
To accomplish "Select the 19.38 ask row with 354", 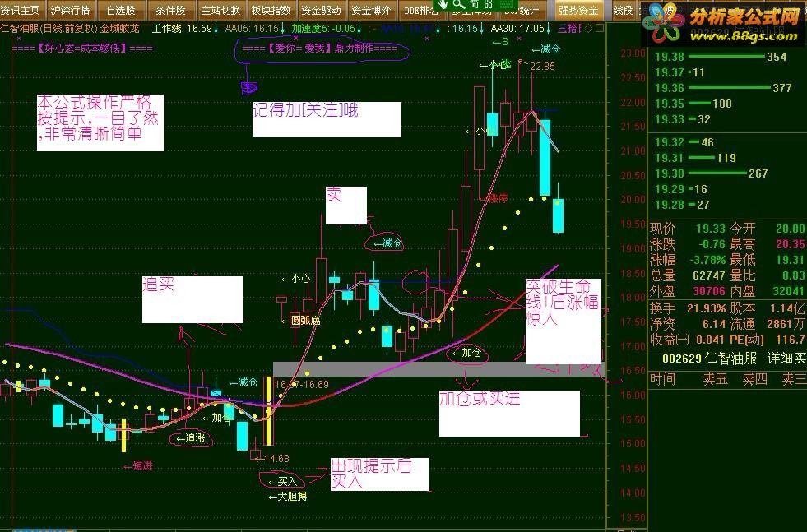I will click(x=721, y=57).
